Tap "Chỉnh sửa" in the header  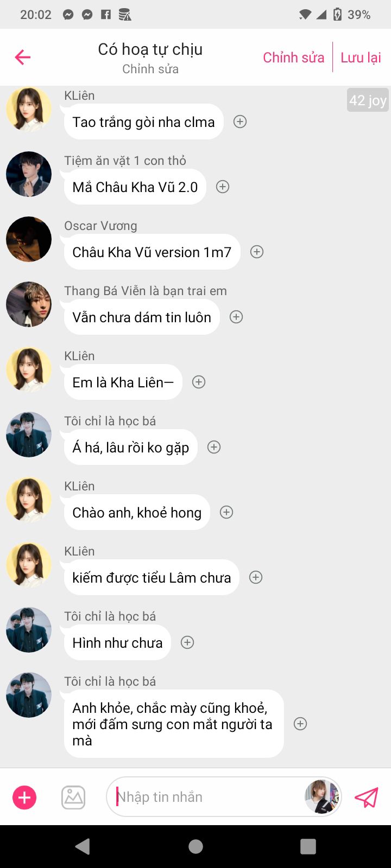[x=293, y=58]
